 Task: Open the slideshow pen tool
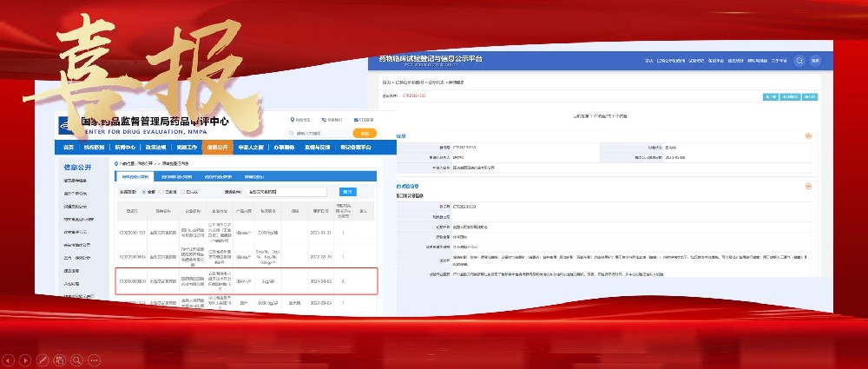pyautogui.click(x=43, y=359)
